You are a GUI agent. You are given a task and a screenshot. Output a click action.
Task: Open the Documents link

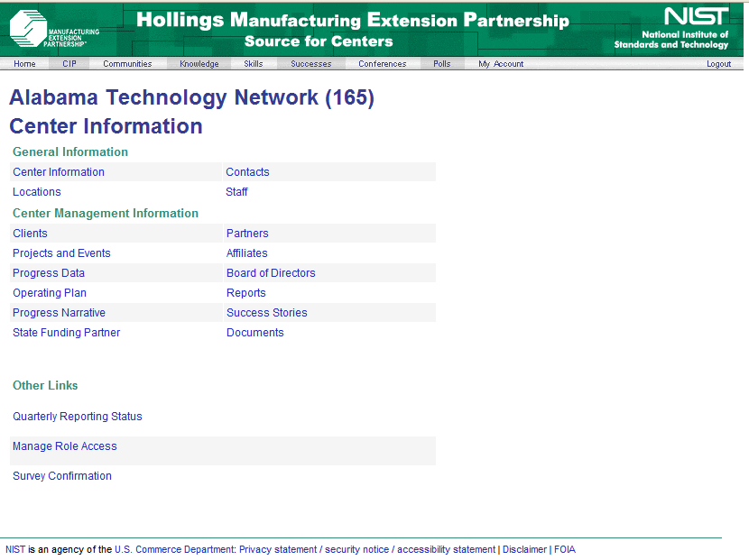point(255,333)
